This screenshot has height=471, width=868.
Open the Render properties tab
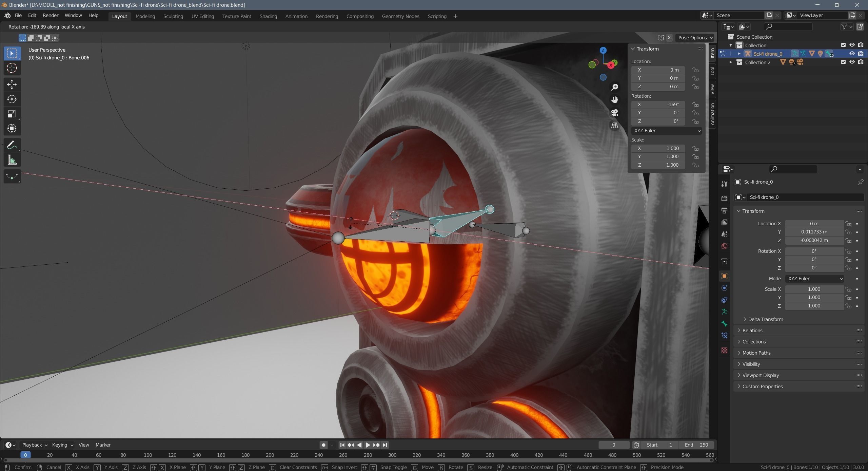pos(725,199)
